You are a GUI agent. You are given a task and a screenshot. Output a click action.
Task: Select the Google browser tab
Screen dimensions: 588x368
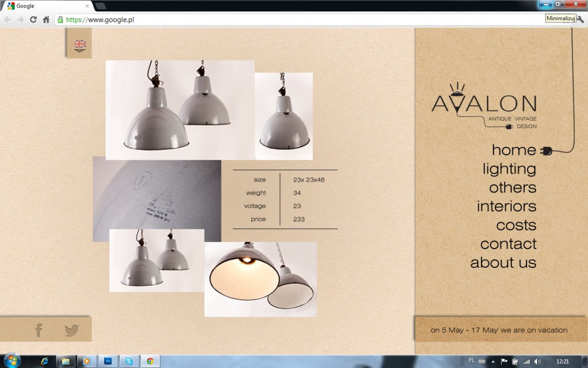(x=46, y=6)
